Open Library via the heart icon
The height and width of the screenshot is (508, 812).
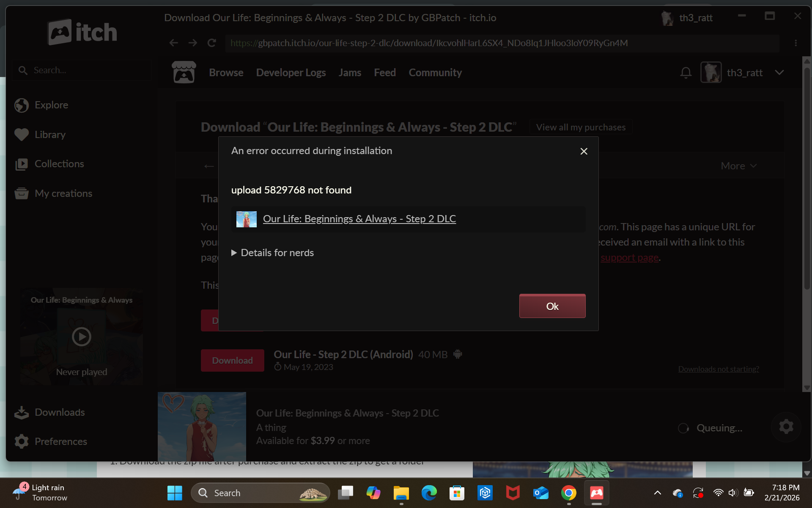(21, 135)
